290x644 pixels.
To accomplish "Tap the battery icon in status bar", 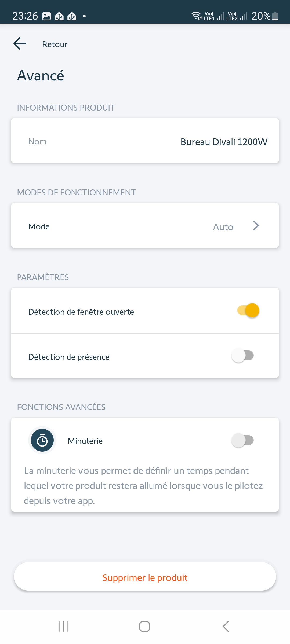I will (275, 16).
